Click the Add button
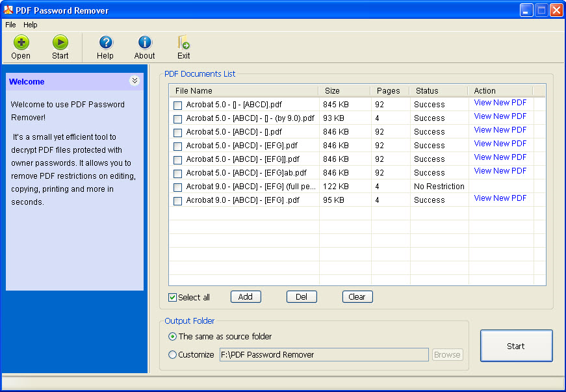566x392 pixels. point(246,296)
